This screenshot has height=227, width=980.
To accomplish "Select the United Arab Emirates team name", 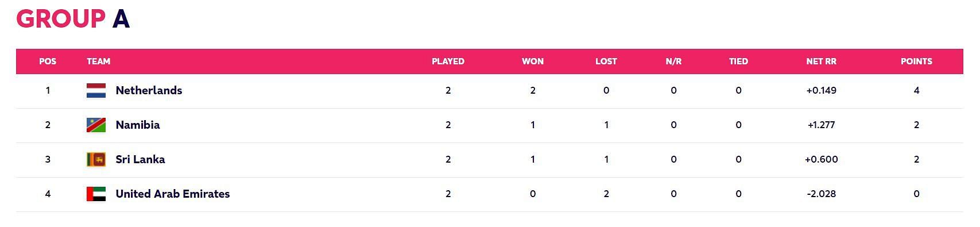I will pyautogui.click(x=173, y=194).
